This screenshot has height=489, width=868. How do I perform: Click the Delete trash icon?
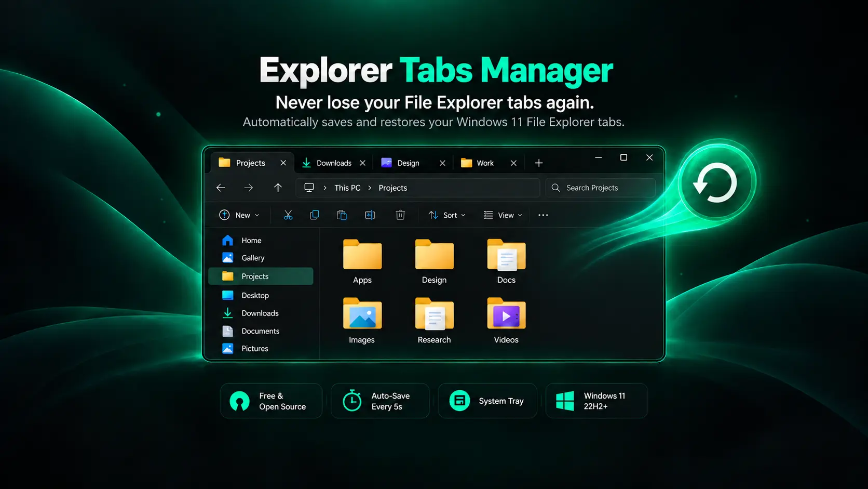tap(400, 215)
